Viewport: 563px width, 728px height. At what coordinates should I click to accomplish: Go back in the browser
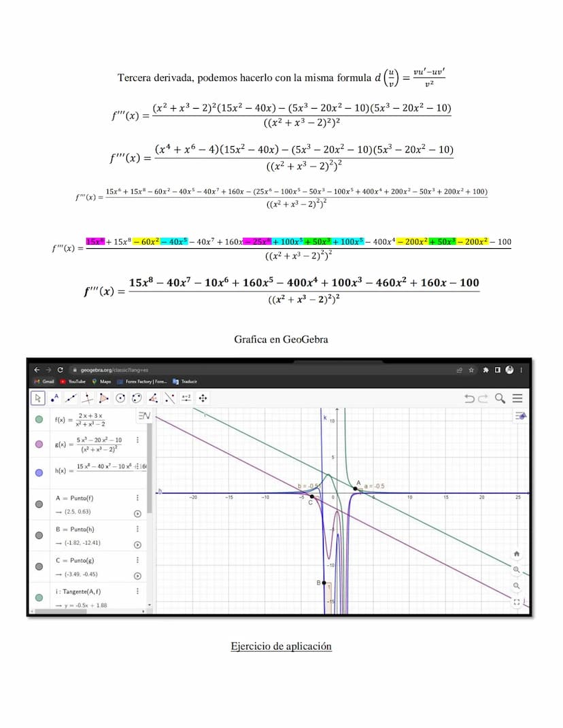[x=37, y=370]
